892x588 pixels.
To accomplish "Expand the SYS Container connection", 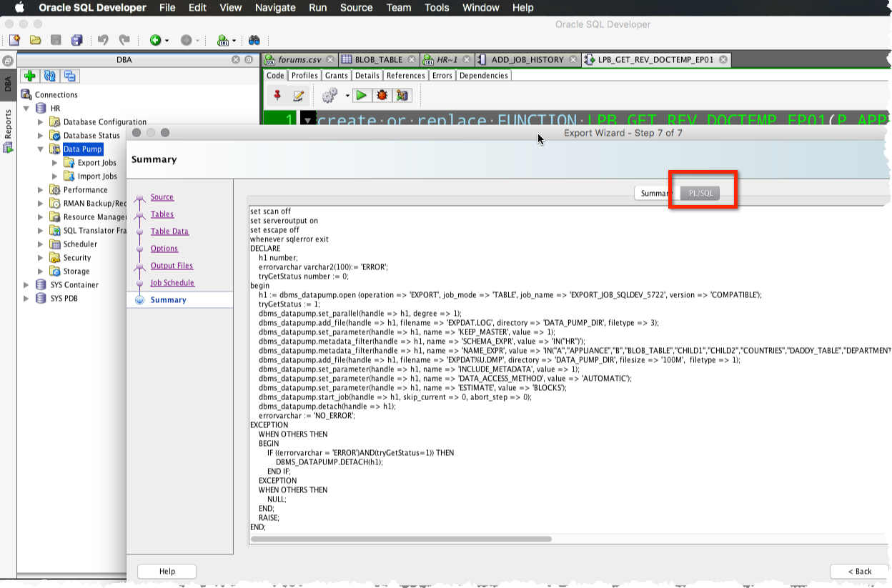I will click(x=26, y=285).
